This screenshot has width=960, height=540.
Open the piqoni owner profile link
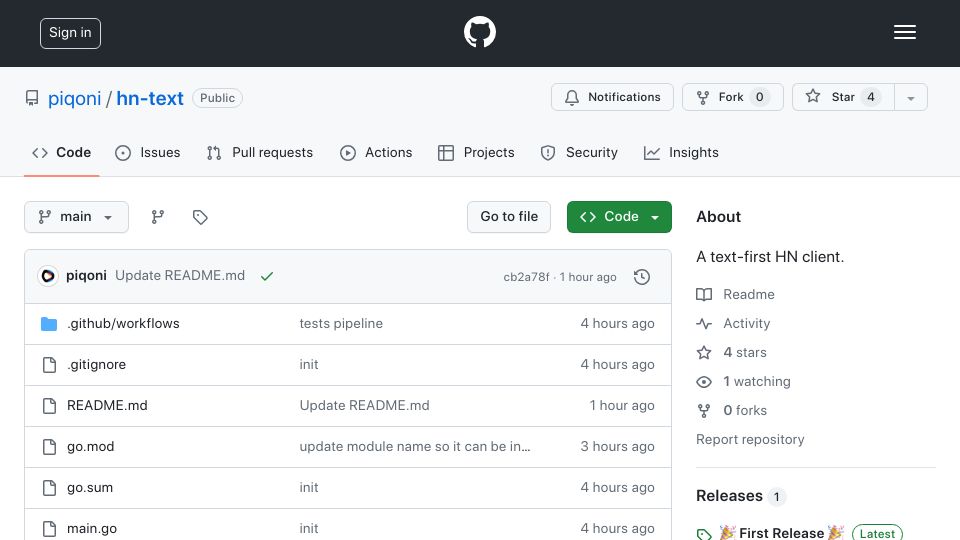tap(74, 98)
